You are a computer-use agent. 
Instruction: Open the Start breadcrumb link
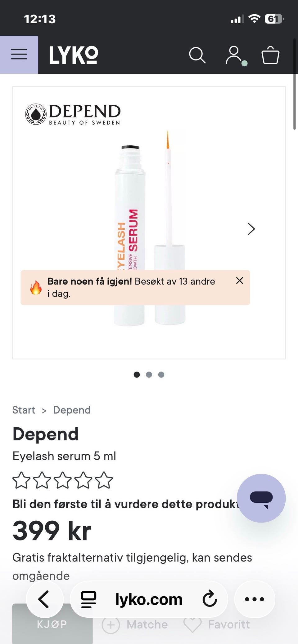tap(24, 410)
